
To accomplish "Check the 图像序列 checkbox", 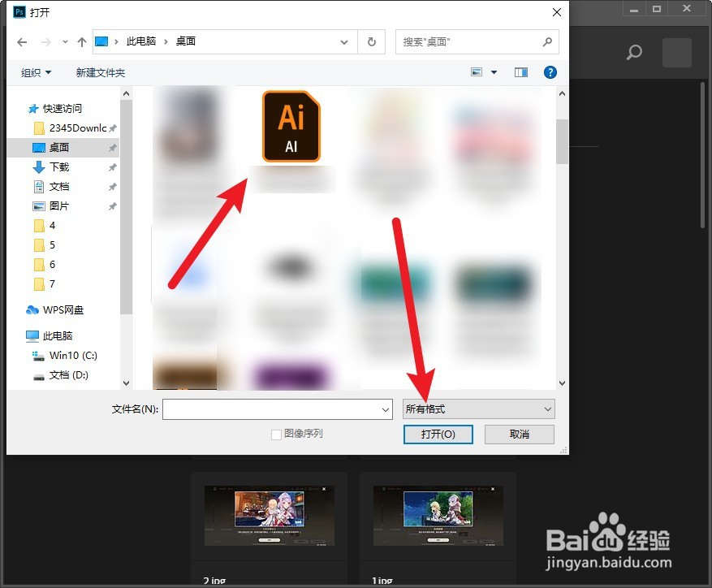I will [x=276, y=435].
